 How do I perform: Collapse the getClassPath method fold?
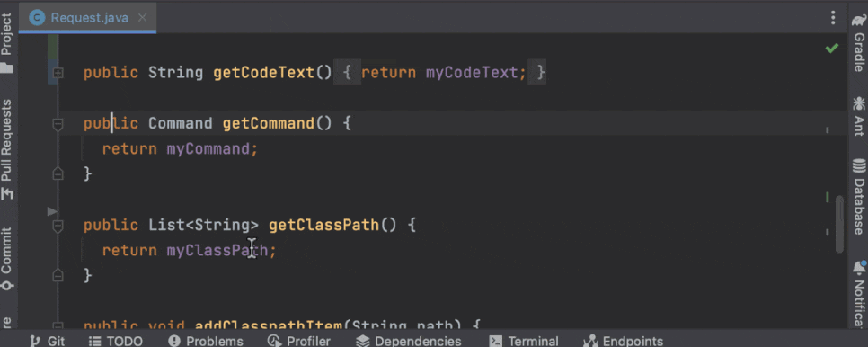coord(58,226)
